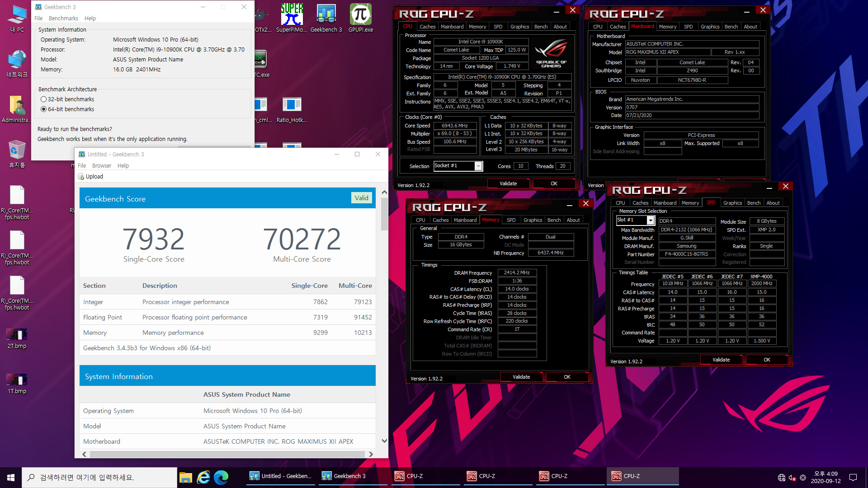Select the 32-bit benchmarks radio option
The image size is (868, 488).
(67, 99)
